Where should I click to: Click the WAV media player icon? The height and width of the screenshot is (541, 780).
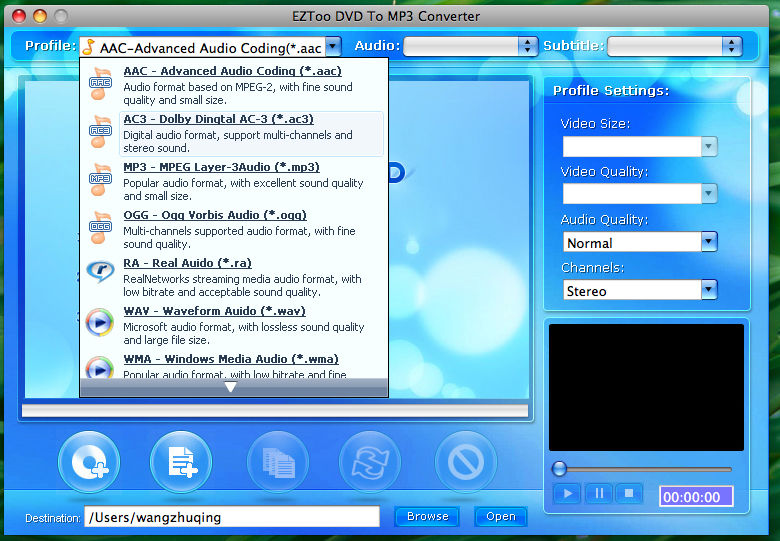(x=100, y=322)
